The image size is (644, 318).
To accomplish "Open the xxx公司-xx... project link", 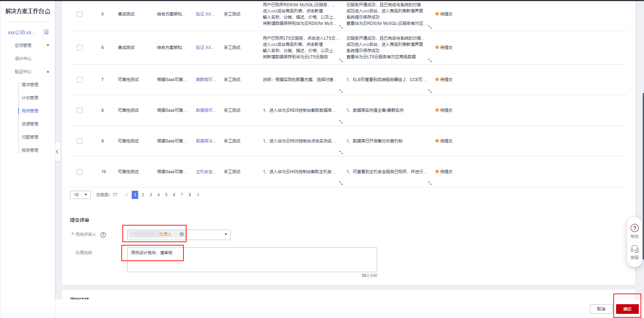I will [x=22, y=32].
